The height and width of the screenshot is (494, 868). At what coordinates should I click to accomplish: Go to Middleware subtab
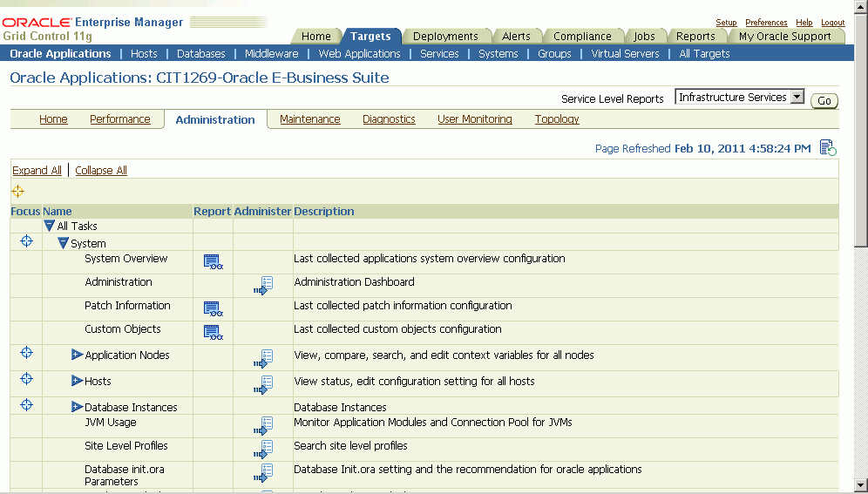pos(271,54)
